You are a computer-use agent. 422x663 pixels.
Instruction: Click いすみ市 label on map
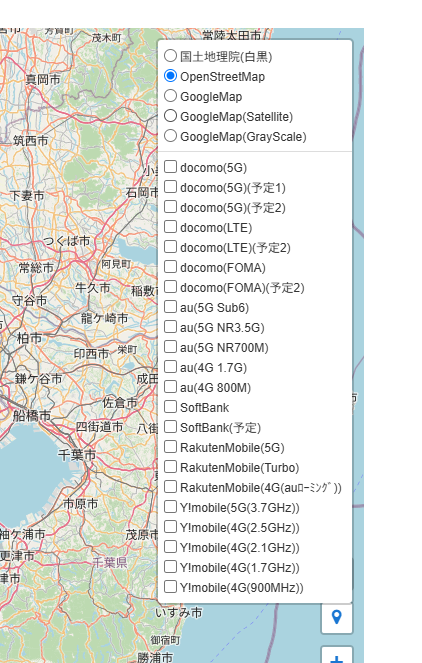pos(178,612)
